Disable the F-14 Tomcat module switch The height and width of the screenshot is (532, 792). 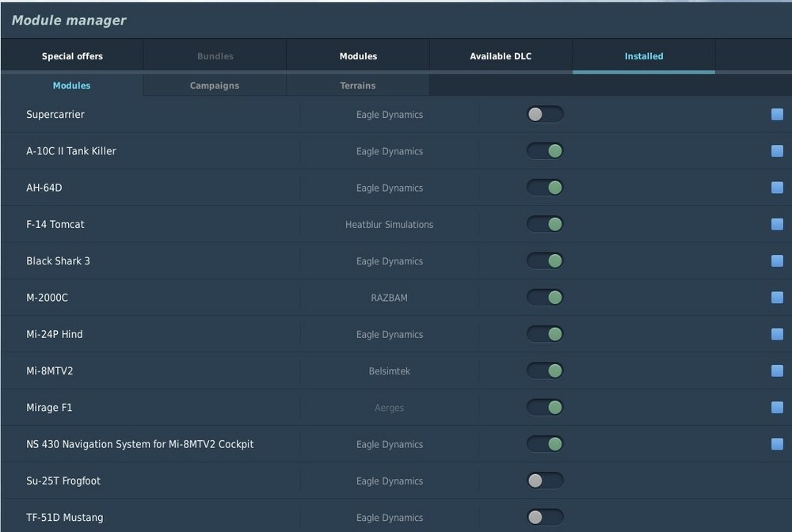[545, 224]
